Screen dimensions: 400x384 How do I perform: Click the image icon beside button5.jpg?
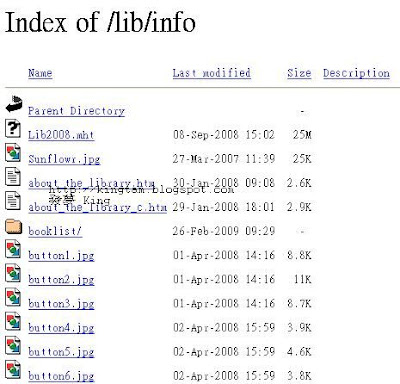13,345
